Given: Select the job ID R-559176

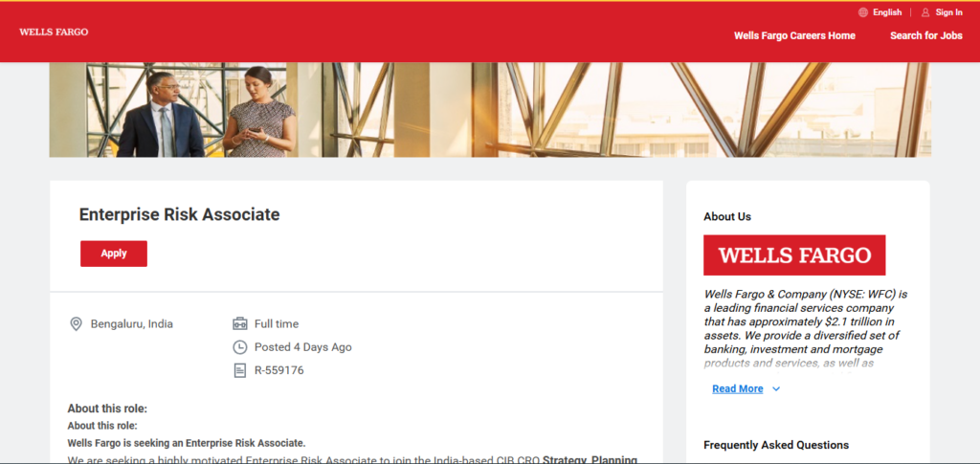Looking at the screenshot, I should [278, 370].
